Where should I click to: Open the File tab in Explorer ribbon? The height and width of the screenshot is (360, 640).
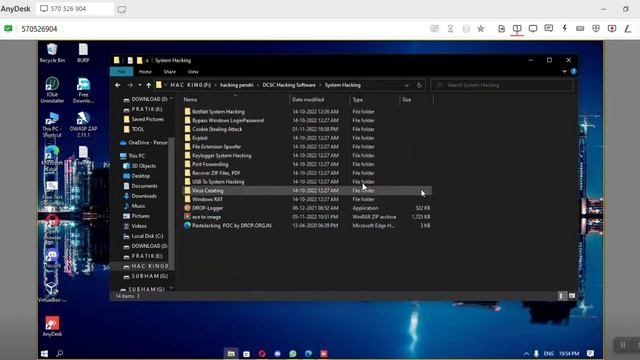click(121, 72)
